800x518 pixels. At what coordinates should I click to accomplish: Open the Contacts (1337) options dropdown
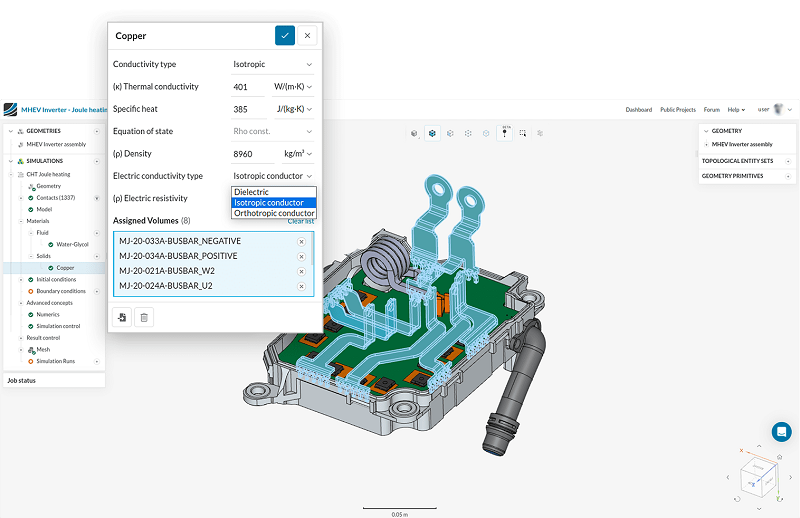pyautogui.click(x=97, y=198)
